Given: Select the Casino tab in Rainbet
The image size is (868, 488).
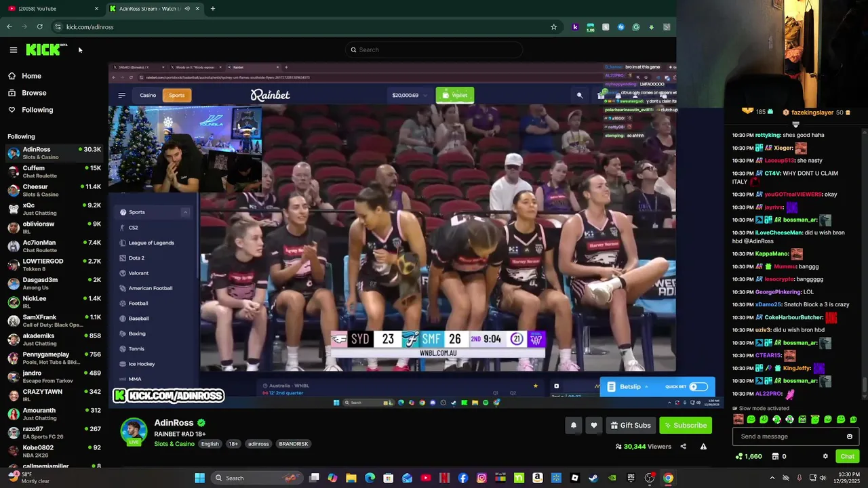Looking at the screenshot, I should point(148,96).
